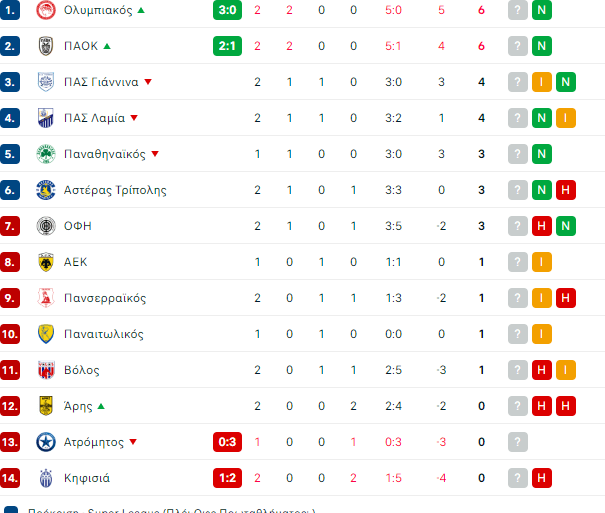Click the ΑΕΚ yellow eagle crest
The height and width of the screenshot is (513, 605).
pyautogui.click(x=45, y=262)
